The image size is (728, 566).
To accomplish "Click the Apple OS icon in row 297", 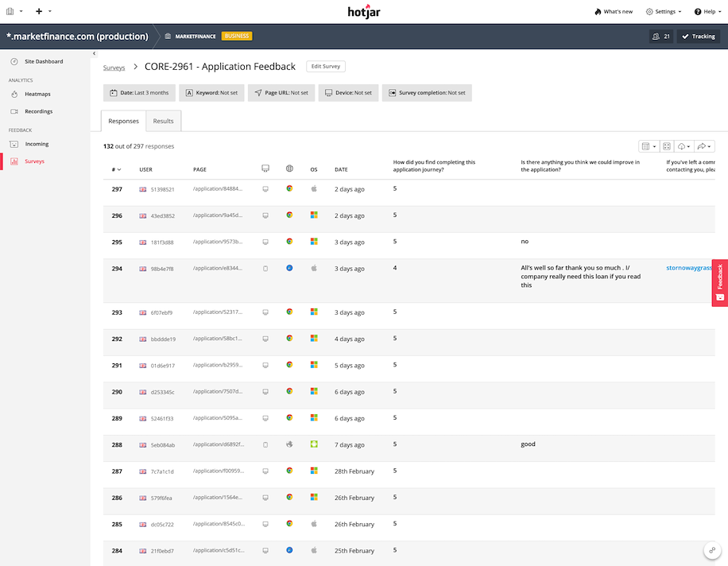I will click(x=314, y=188).
